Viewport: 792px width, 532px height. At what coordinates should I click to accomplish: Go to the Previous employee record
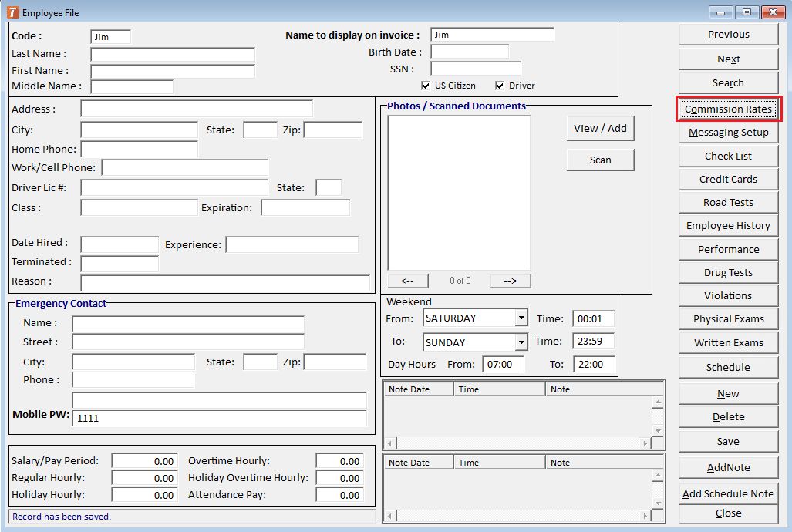[728, 35]
